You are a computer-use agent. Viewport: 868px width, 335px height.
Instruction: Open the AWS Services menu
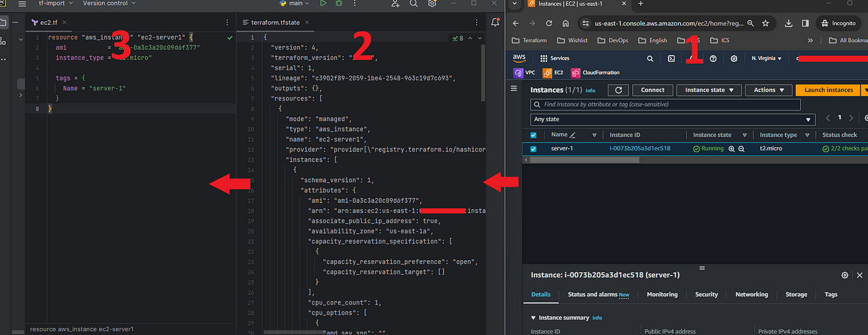click(x=554, y=58)
